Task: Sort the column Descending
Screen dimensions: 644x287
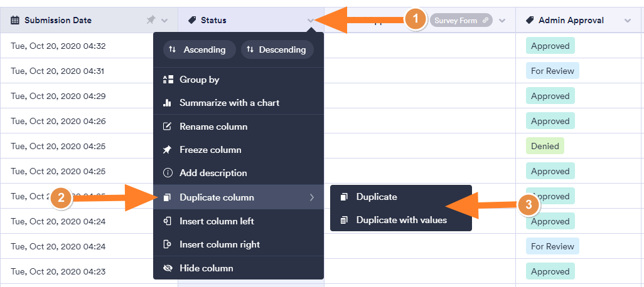Action: coord(277,50)
